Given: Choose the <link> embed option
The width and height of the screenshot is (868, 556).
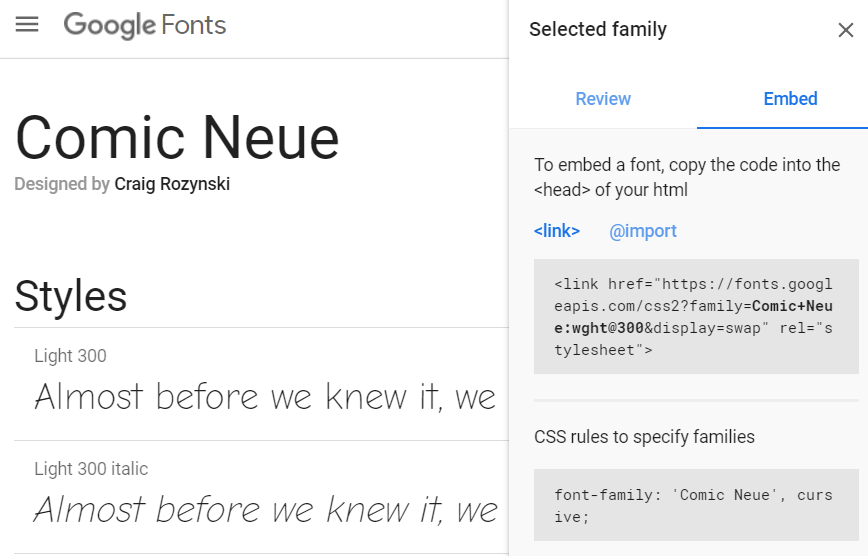Looking at the screenshot, I should point(556,230).
